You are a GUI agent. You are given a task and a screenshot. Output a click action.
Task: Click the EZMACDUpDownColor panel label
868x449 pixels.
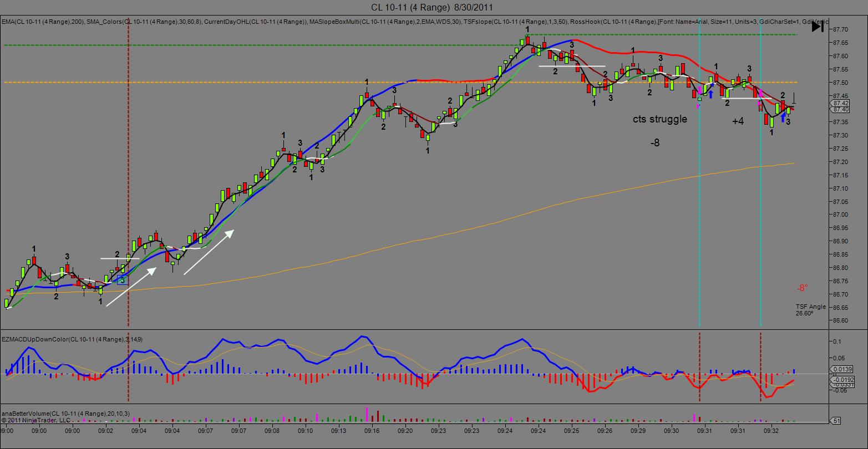[72, 339]
